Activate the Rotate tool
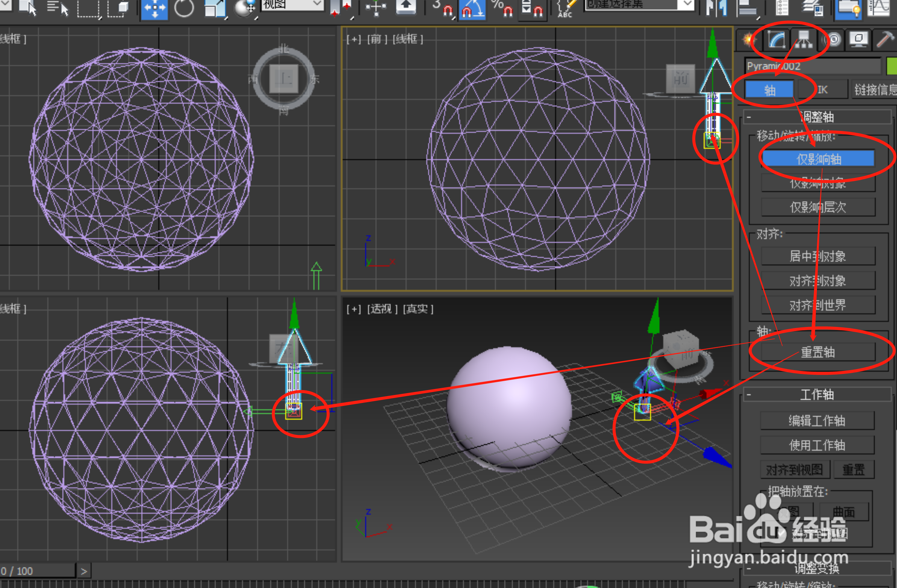The height and width of the screenshot is (588, 897). (184, 8)
